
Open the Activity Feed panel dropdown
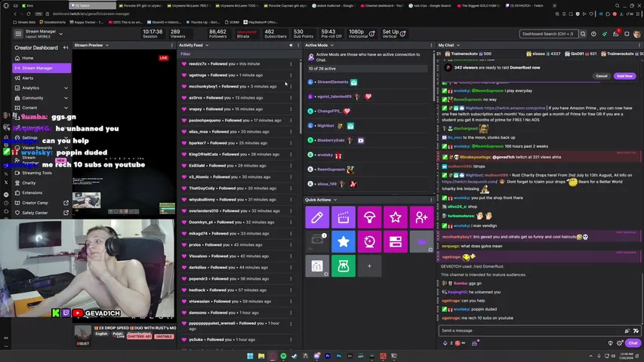(207, 45)
